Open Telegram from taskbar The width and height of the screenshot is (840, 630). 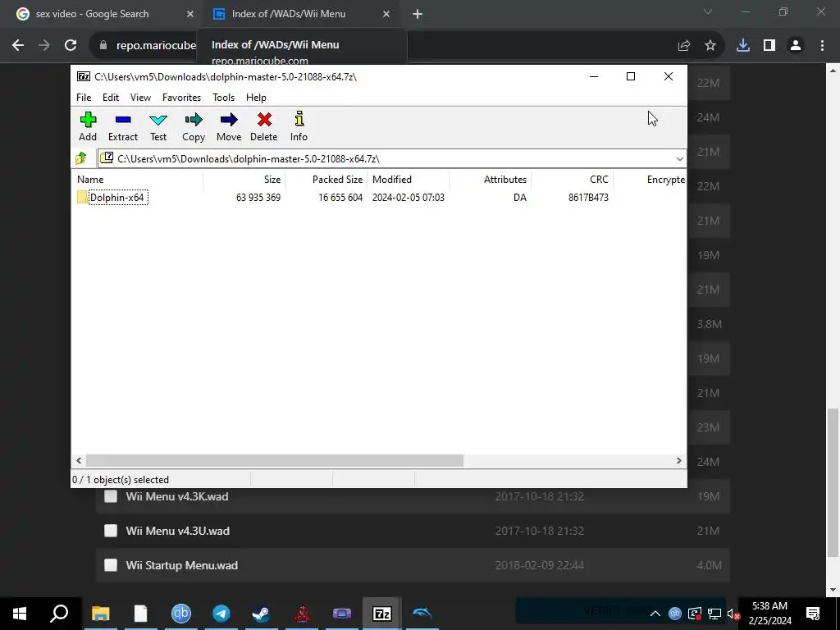[221, 614]
